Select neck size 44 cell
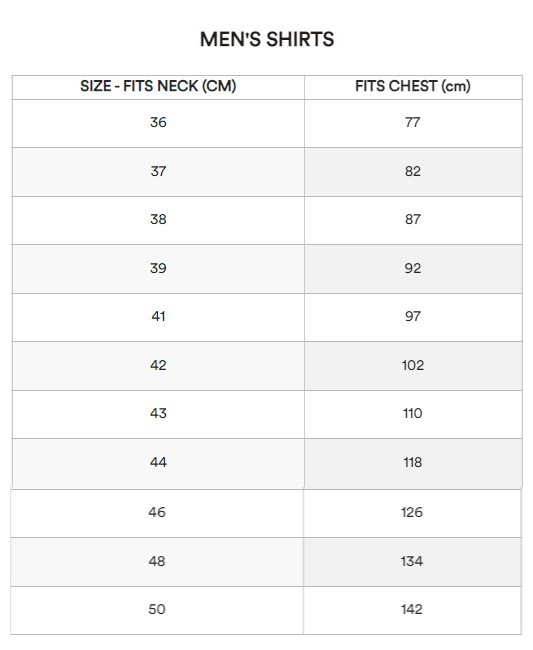 click(158, 463)
